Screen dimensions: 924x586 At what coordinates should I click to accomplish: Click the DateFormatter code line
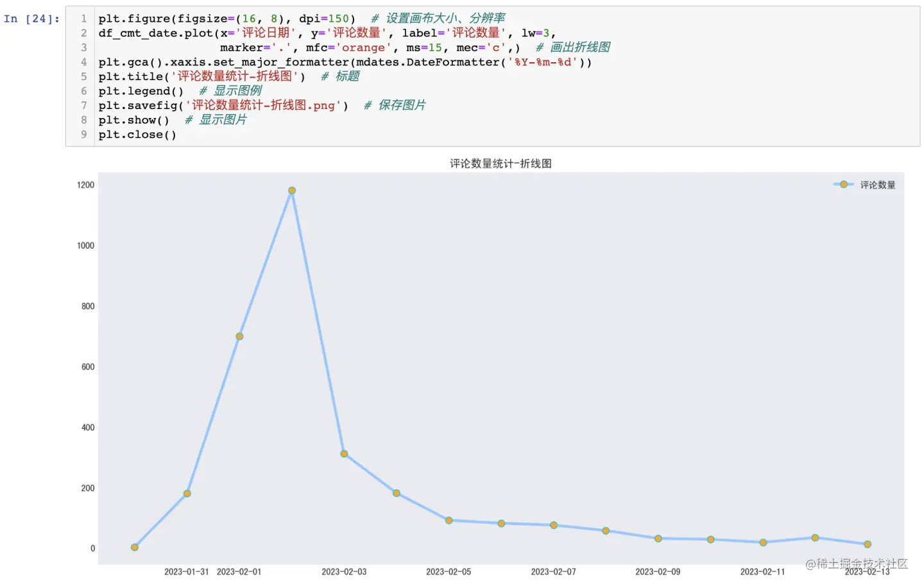click(x=345, y=62)
